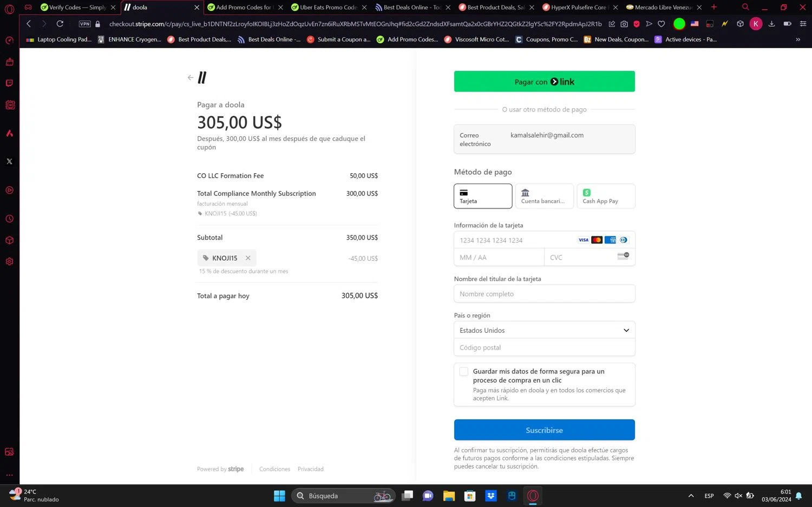This screenshot has height=507, width=812.
Task: Reload the Stripe checkout page
Action: click(x=60, y=24)
